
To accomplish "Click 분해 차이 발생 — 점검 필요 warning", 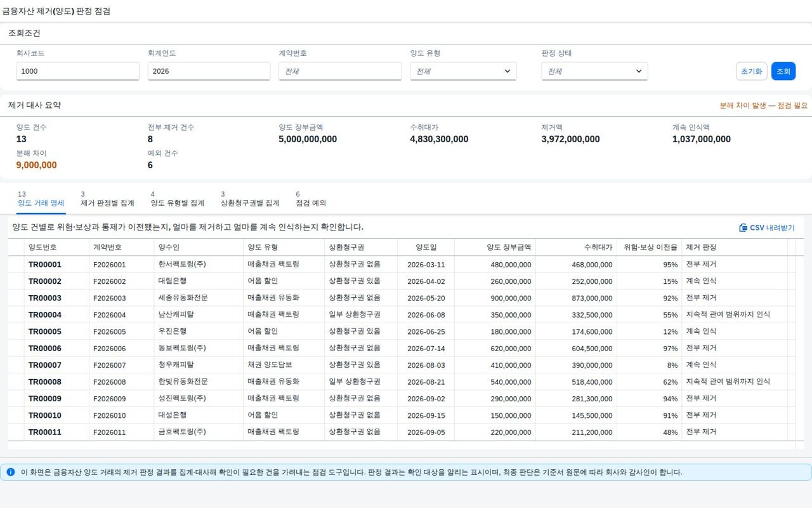I will [x=764, y=105].
